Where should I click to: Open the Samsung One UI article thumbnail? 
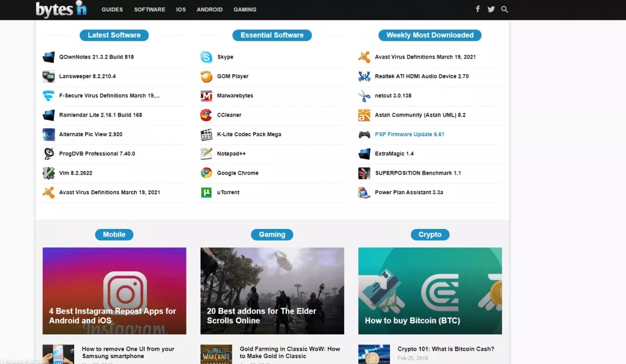(x=59, y=354)
